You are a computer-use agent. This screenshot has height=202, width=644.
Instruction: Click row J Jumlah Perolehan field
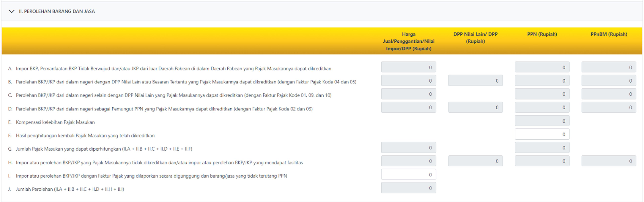409,188
